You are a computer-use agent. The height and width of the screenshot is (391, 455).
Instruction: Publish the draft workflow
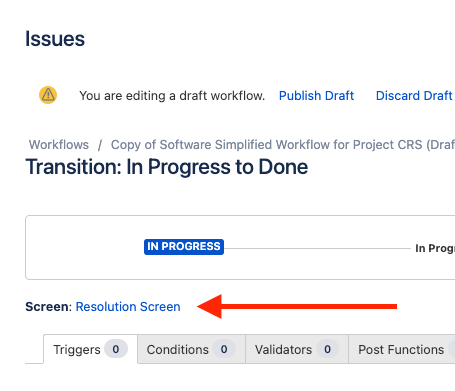tap(316, 96)
